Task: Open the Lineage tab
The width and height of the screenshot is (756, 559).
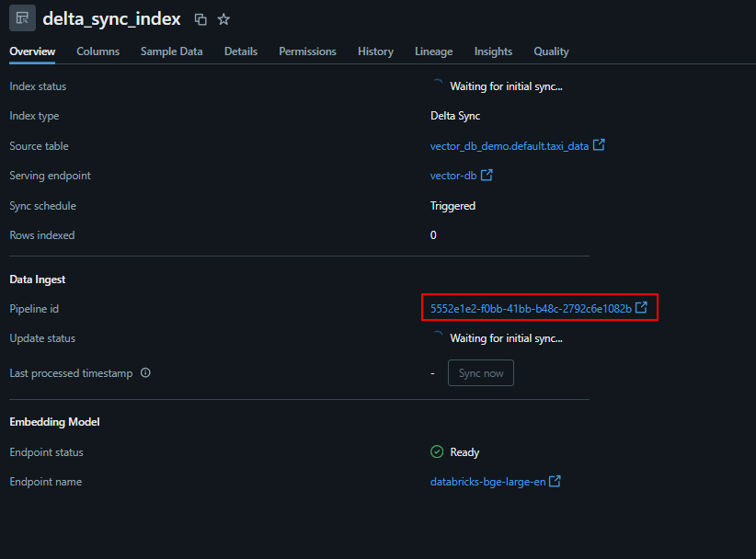Action: 434,51
